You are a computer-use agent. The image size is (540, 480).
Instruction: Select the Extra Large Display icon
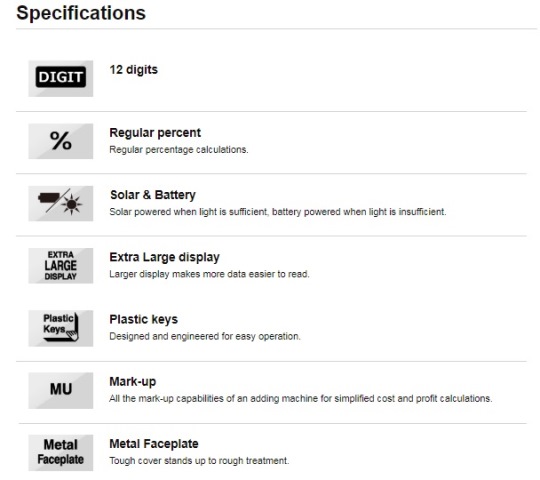(x=61, y=266)
